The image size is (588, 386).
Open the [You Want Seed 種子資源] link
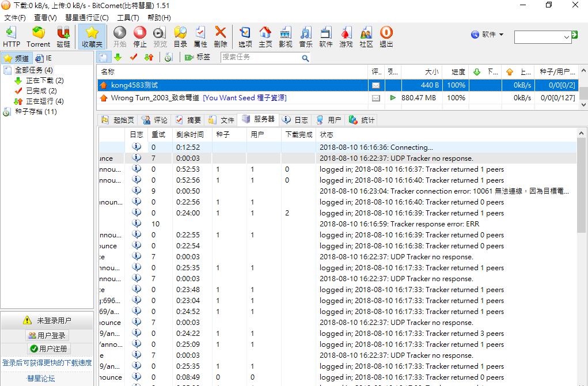coord(245,98)
